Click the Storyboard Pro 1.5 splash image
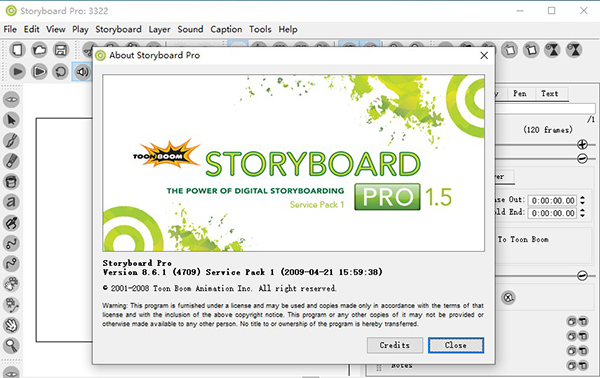The width and height of the screenshot is (600, 378). (x=293, y=163)
